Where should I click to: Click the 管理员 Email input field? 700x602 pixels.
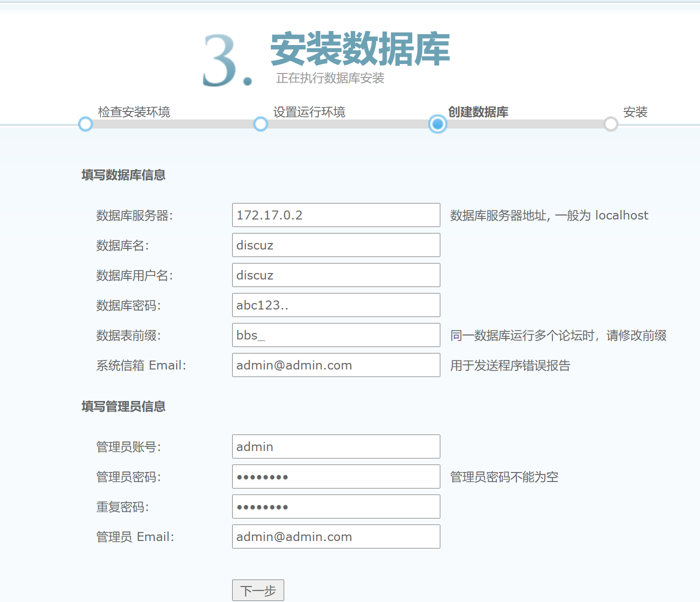coord(336,536)
